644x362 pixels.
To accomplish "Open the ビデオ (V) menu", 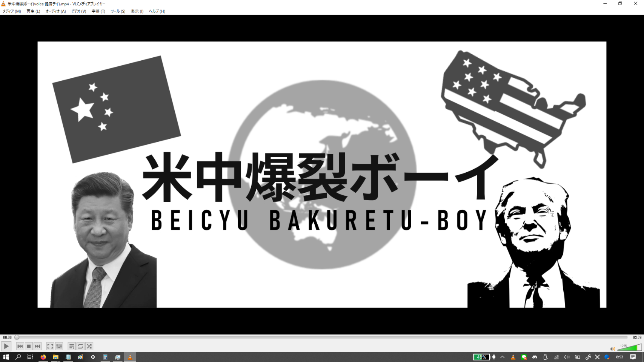I will [x=78, y=11].
